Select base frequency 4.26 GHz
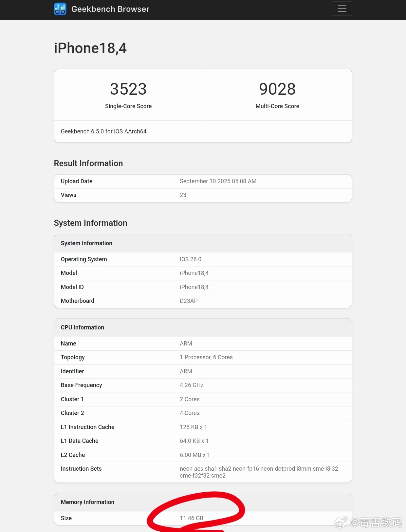 [192, 385]
